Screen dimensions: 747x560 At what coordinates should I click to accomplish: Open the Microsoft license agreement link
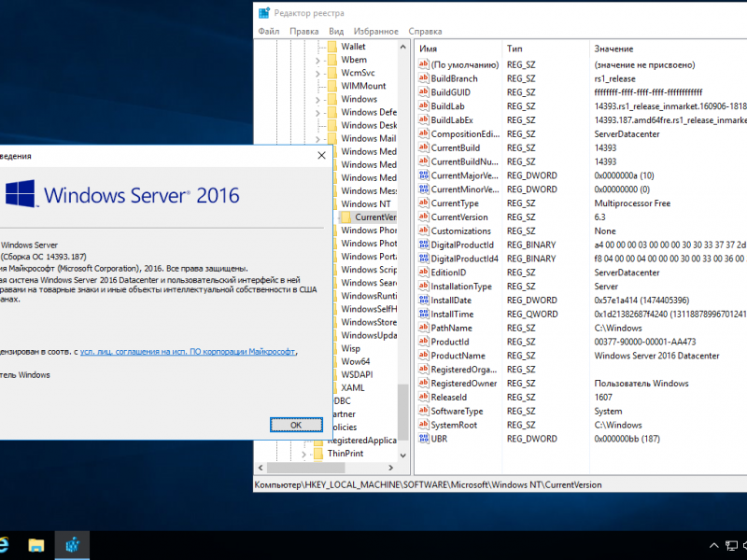[x=188, y=352]
